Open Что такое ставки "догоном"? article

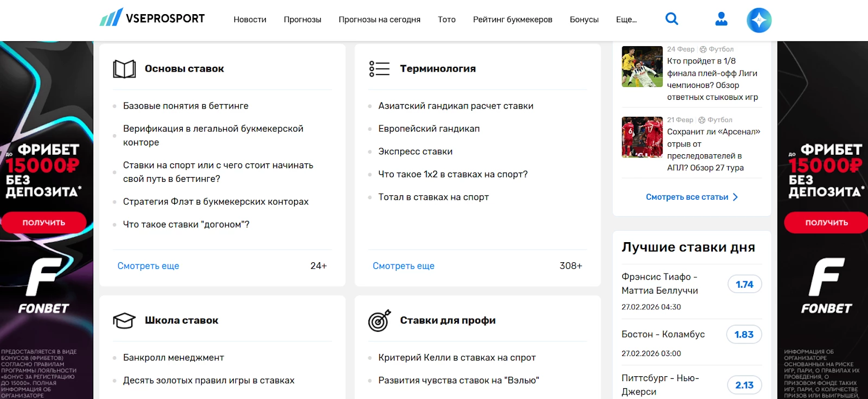click(x=186, y=224)
